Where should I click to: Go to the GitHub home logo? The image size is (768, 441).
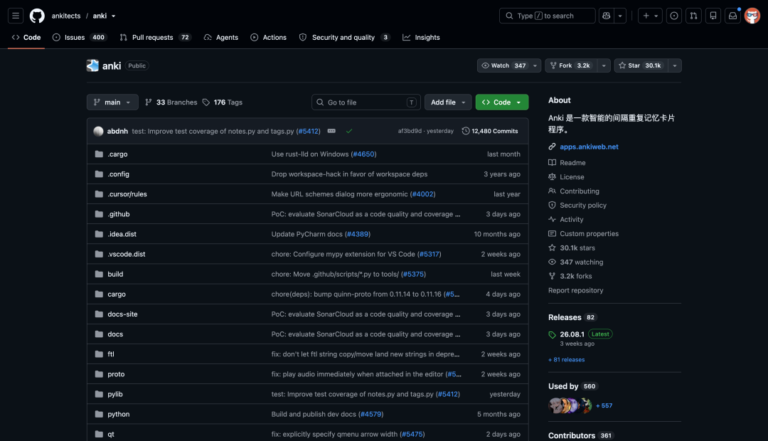pyautogui.click(x=37, y=16)
